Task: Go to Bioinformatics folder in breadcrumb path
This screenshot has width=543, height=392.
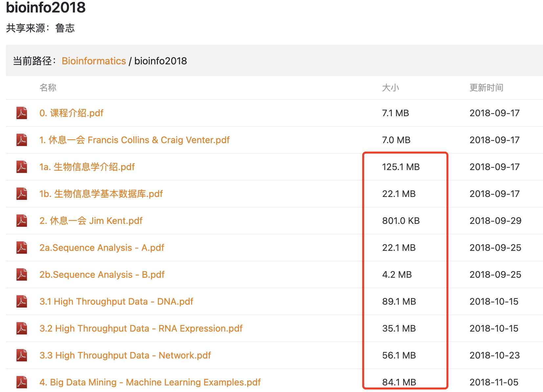Action: coord(94,61)
